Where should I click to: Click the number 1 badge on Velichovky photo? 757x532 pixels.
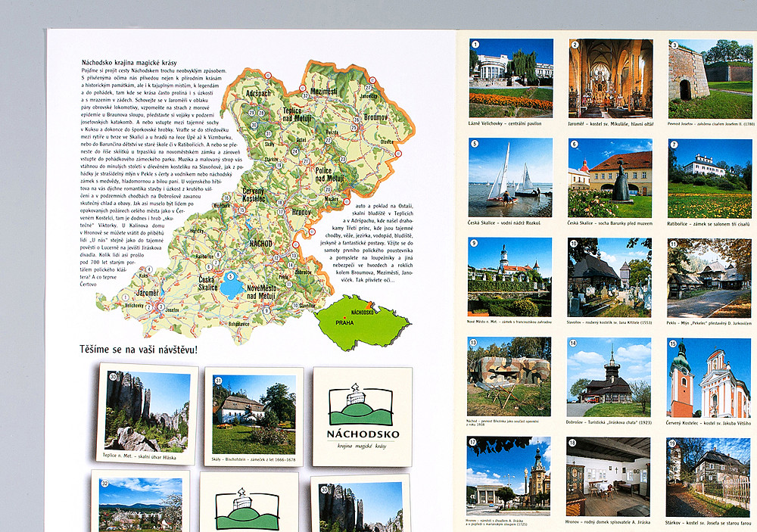click(475, 45)
